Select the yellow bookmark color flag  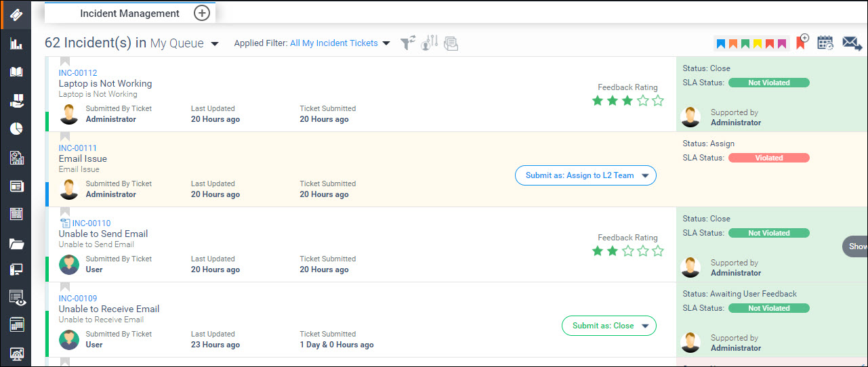pyautogui.click(x=758, y=44)
